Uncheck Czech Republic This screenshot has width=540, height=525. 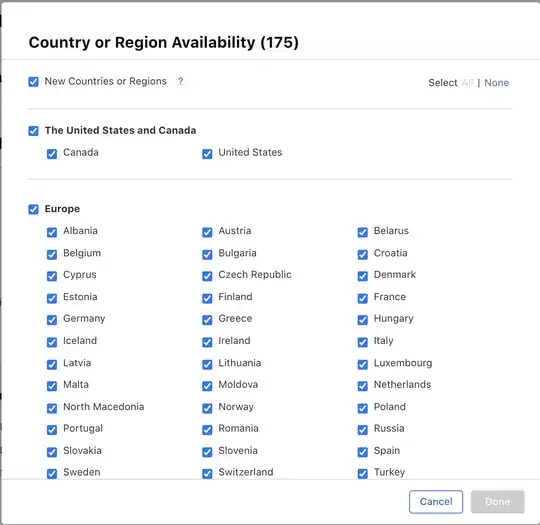(x=207, y=276)
